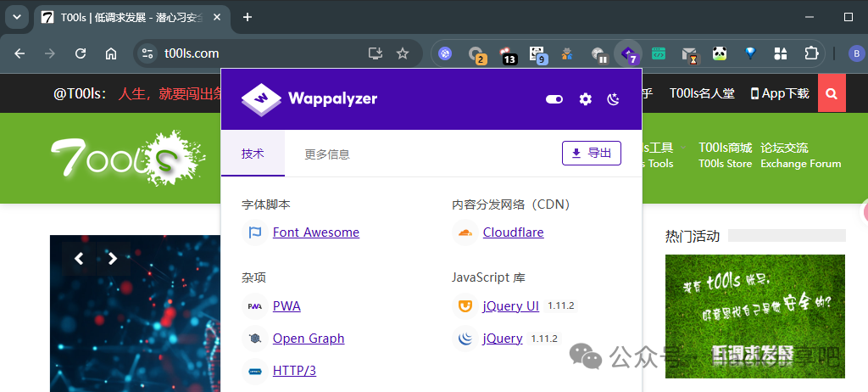This screenshot has width=868, height=392.
Task: Click the 导出 export button
Action: (x=591, y=153)
